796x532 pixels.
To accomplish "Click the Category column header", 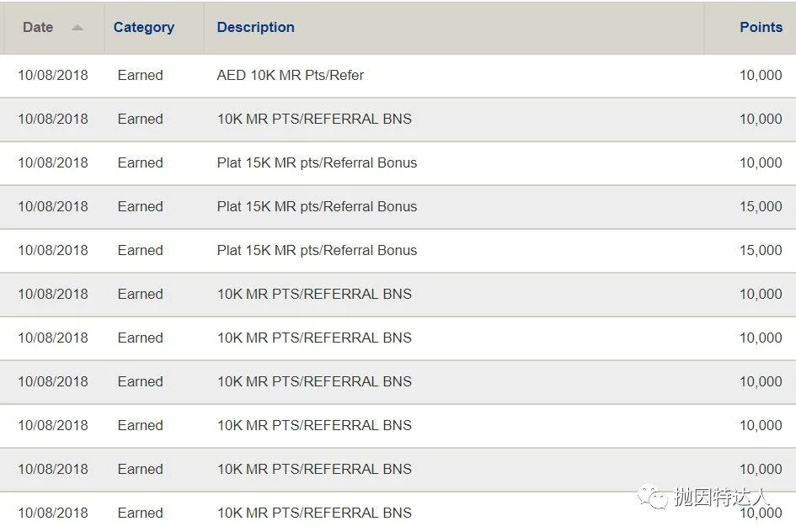I will [143, 27].
